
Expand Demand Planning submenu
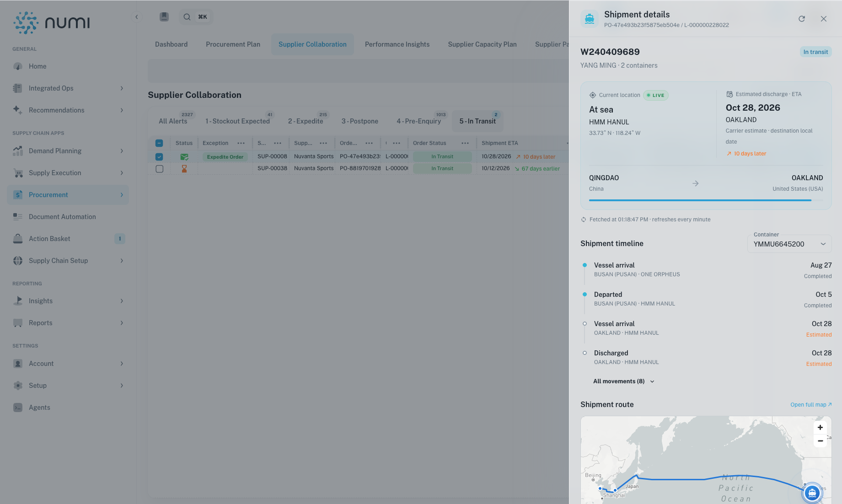pos(68,151)
